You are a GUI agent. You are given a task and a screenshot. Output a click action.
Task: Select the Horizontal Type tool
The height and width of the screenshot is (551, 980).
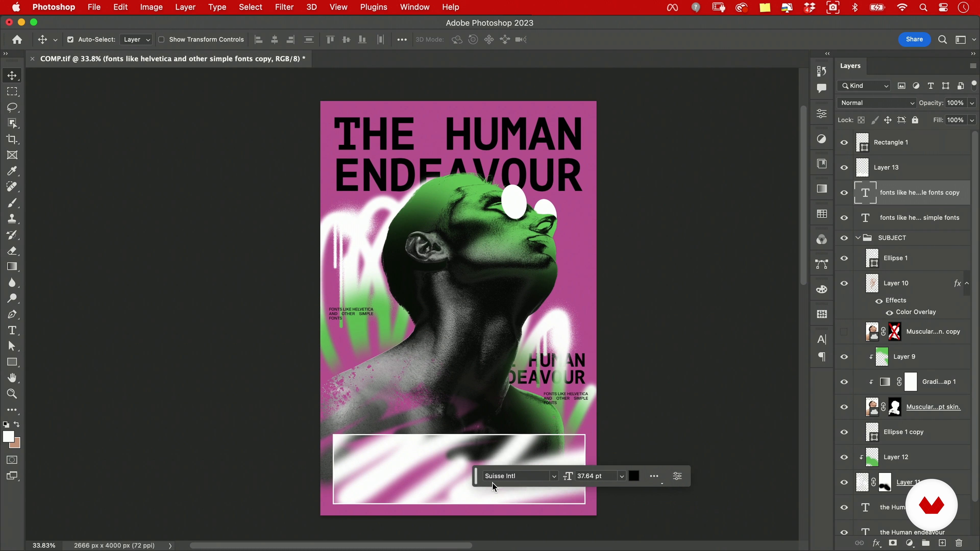12,330
